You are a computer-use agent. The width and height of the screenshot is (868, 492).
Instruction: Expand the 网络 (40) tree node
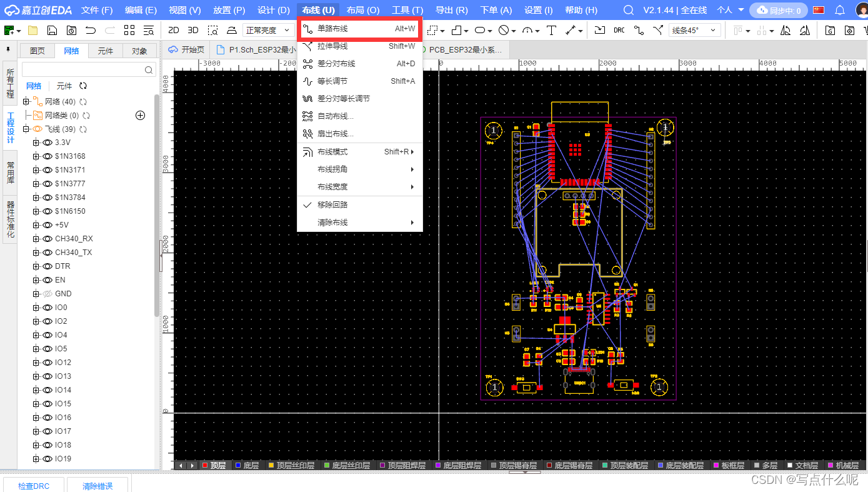pyautogui.click(x=26, y=102)
